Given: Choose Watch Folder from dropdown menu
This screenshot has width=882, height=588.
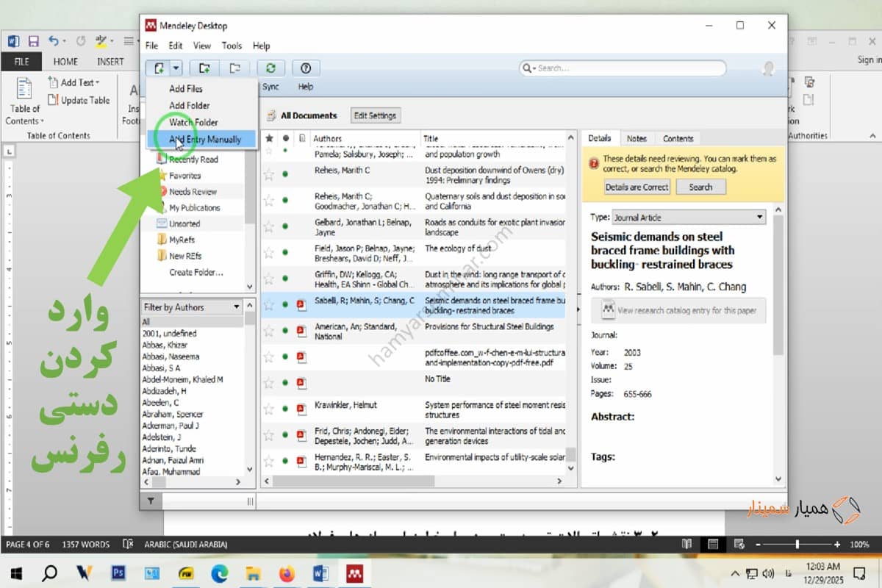Looking at the screenshot, I should [193, 122].
